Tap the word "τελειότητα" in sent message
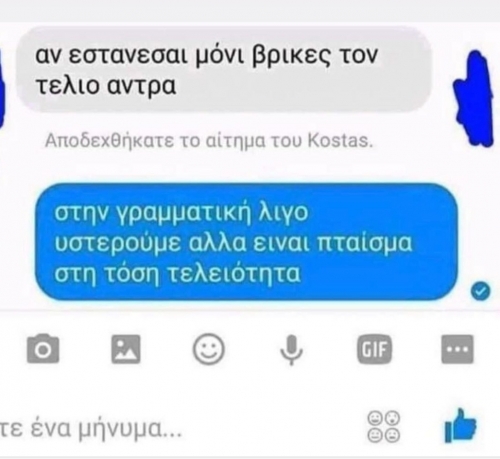 coord(233,274)
